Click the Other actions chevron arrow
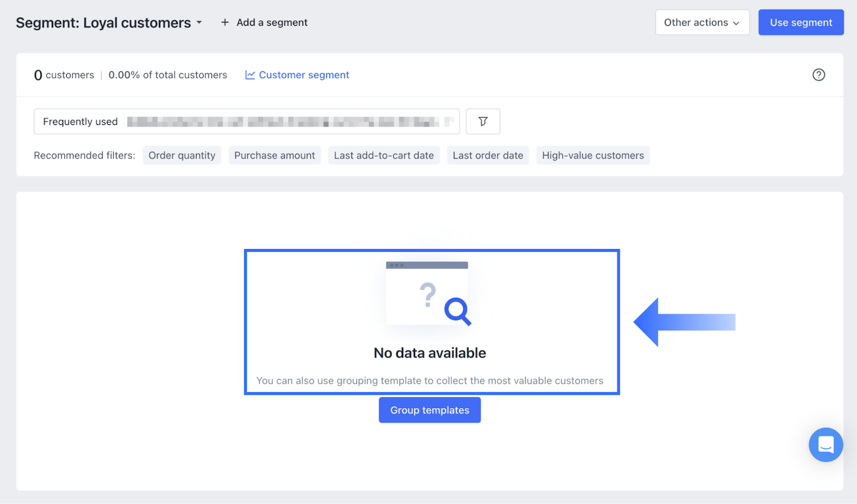 tap(736, 23)
